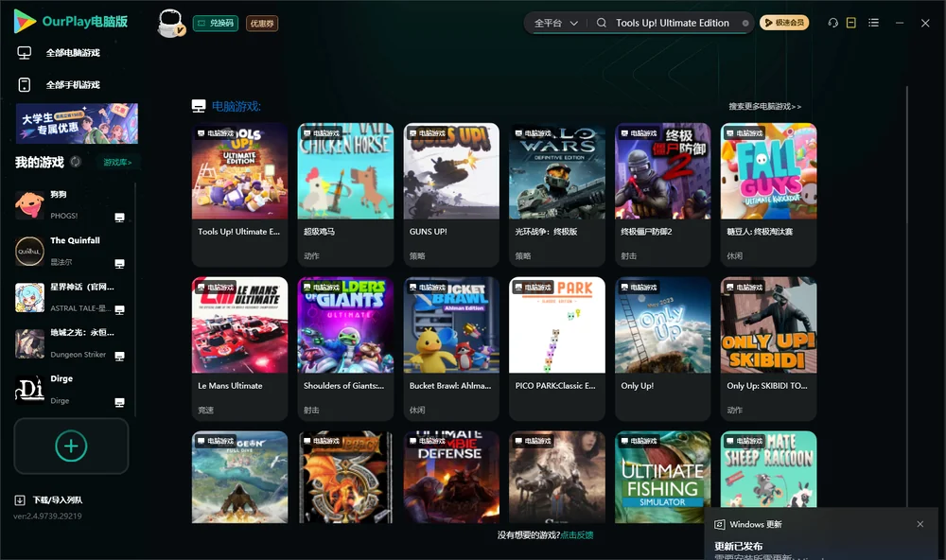Click 电脑游戏 badge on Only Up! card
Image resolution: width=946 pixels, height=560 pixels.
click(639, 288)
